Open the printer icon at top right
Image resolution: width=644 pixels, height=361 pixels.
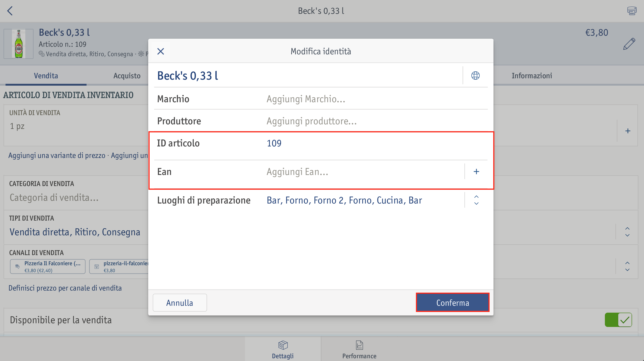(x=632, y=11)
